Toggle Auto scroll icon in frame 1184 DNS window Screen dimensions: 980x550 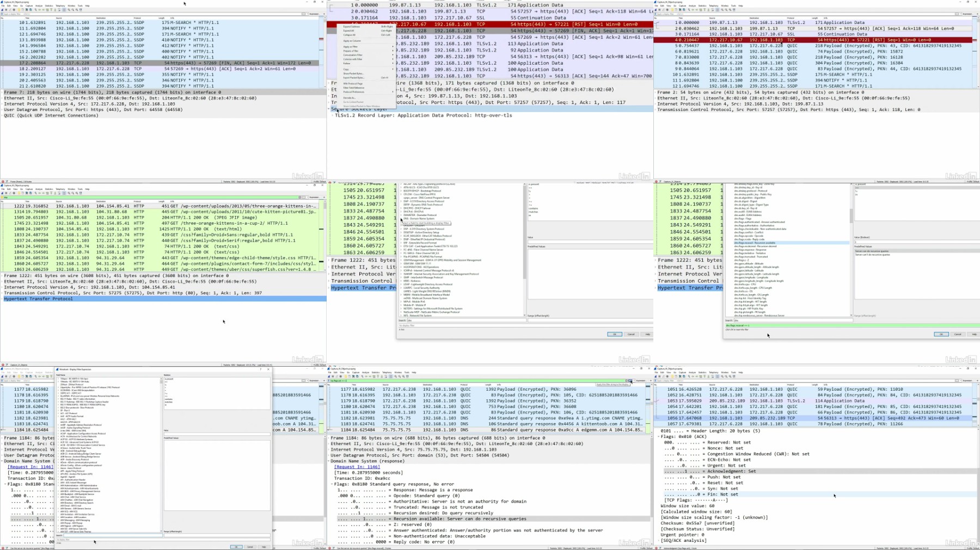pos(385,376)
